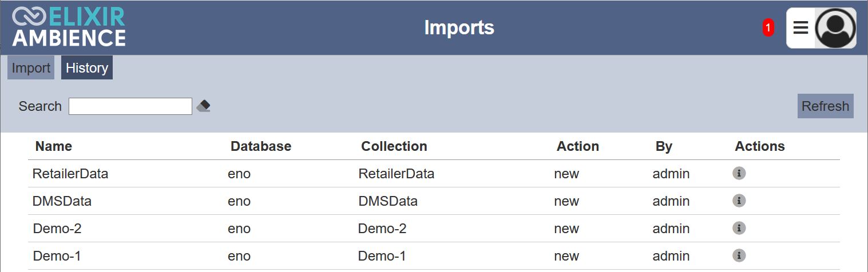Show info details for Demo-1 row

point(739,255)
